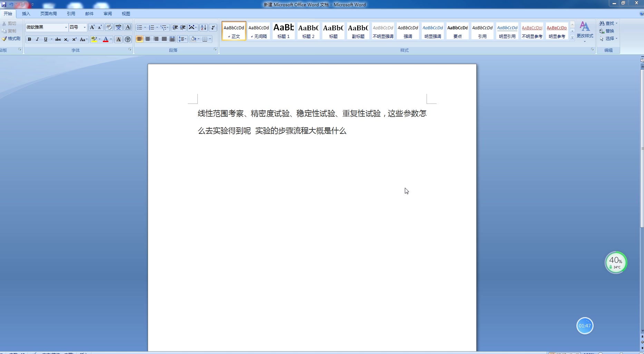Switch to the 审阅 (Review) tab
The width and height of the screenshot is (644, 354).
pos(107,14)
